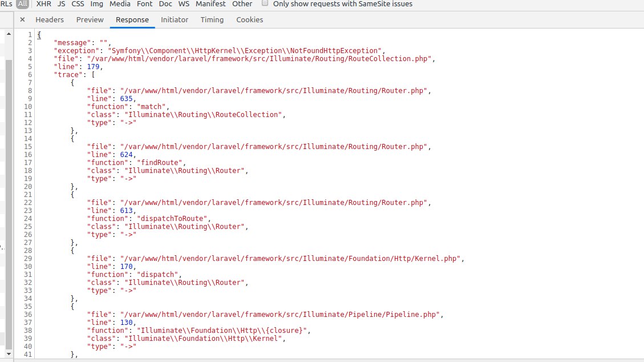
Task: Filter requests by CSS
Action: (x=78, y=3)
